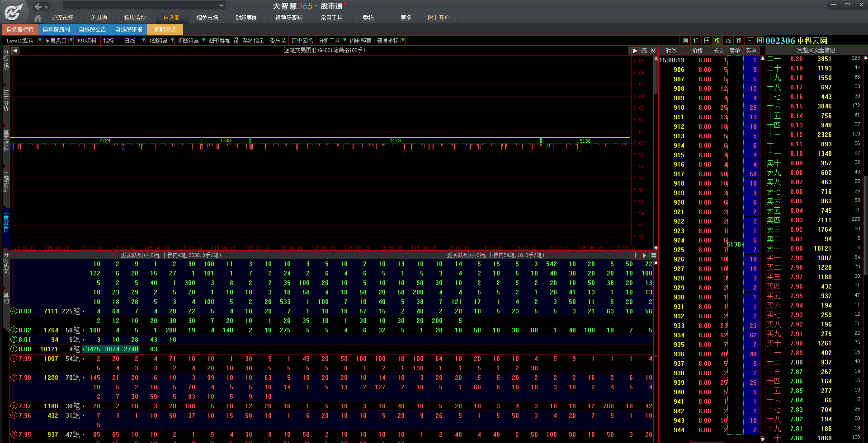Viewport: 868px width, 443px height.
Task: Click the home icon in navigation bar
Action: click(38, 19)
